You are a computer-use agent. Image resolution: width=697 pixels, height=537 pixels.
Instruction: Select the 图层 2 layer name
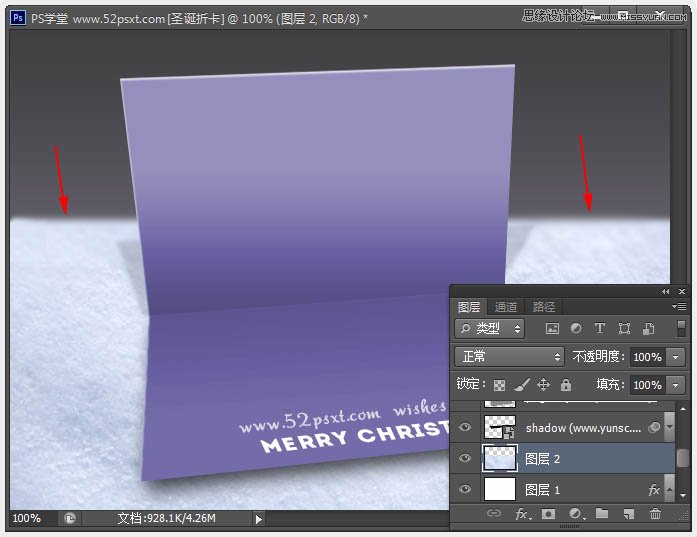click(x=542, y=459)
